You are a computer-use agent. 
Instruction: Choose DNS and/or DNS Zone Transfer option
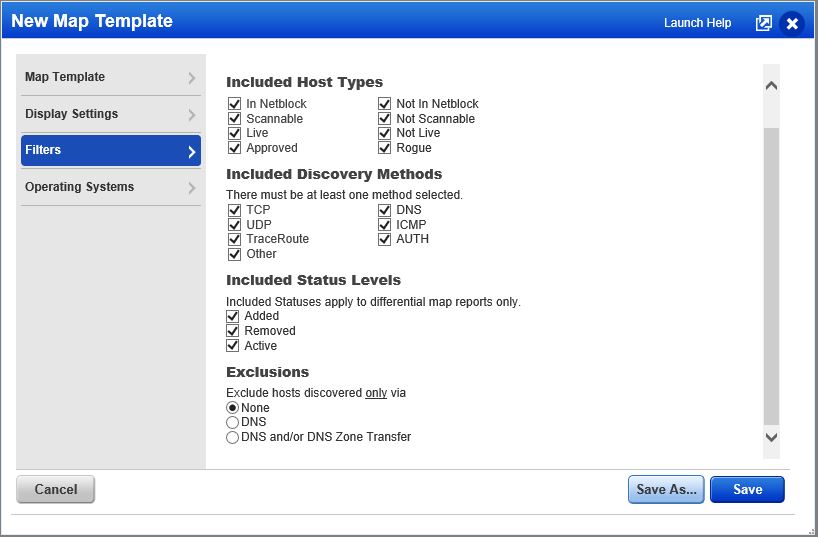[x=233, y=437]
